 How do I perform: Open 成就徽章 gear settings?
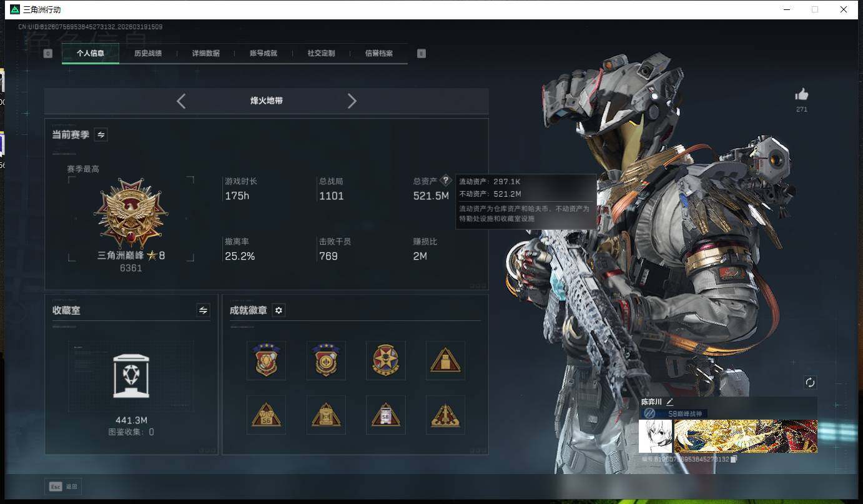(279, 310)
